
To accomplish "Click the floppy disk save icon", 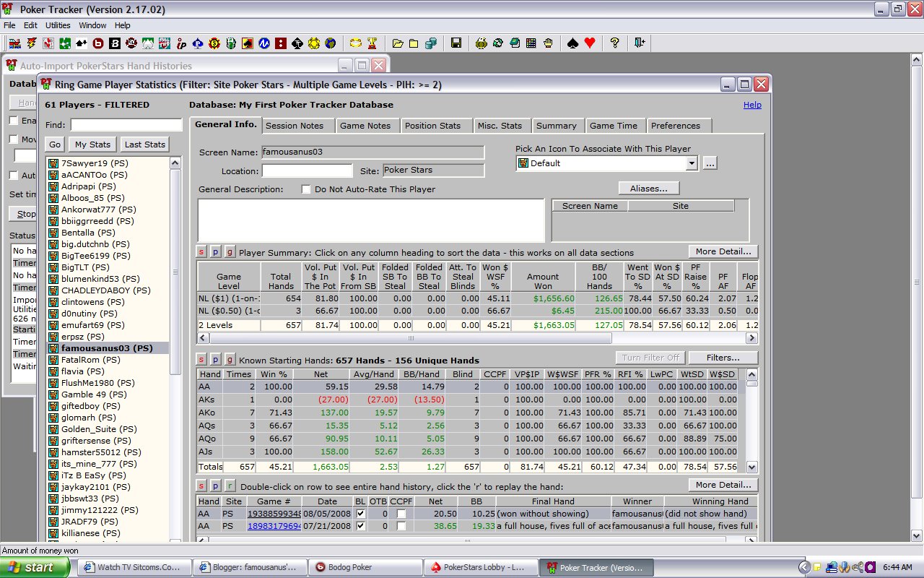I will pos(456,43).
